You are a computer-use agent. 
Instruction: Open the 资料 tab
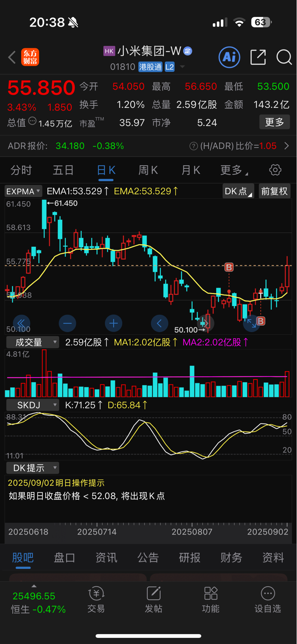coord(273,557)
